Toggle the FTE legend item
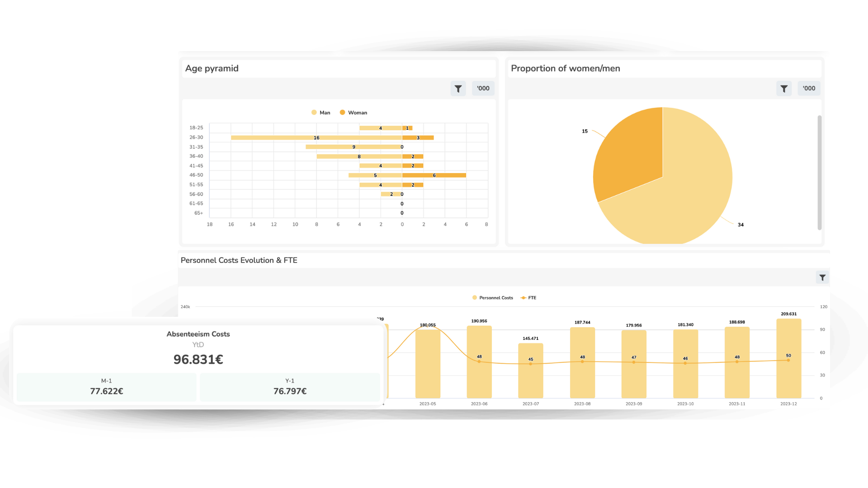This screenshot has height=488, width=868. coord(528,298)
